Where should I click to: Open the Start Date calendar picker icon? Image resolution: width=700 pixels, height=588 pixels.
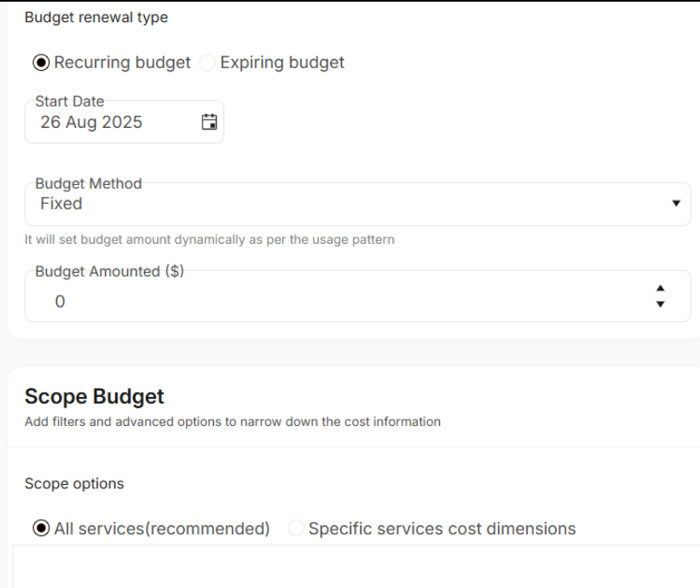[208, 122]
